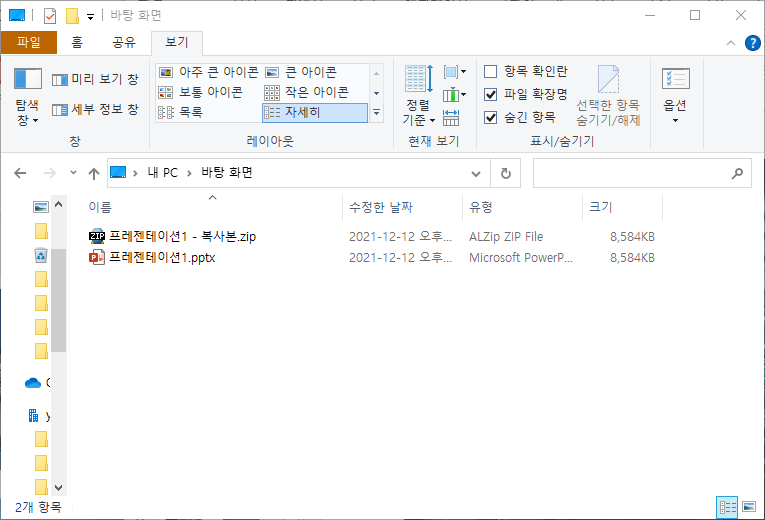Viewport: 765px width, 520px height.
Task: Enable item check boxes (항목 확인란)
Action: [490, 71]
